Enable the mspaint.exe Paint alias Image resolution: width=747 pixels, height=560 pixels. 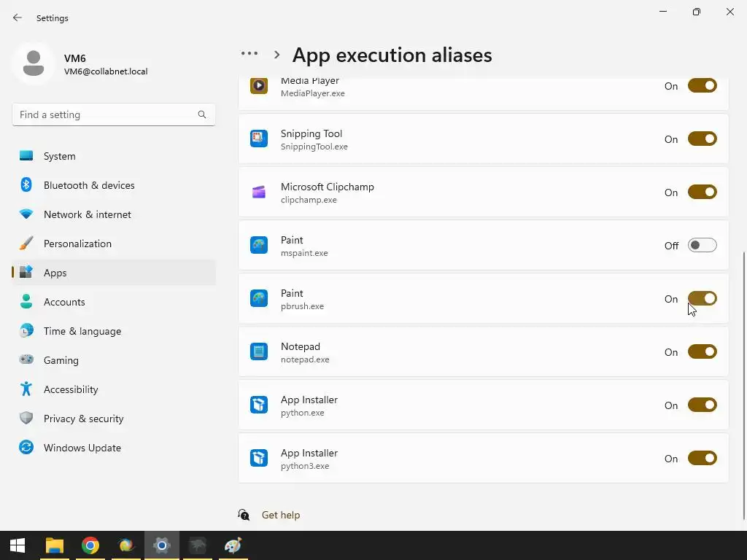[x=702, y=246]
